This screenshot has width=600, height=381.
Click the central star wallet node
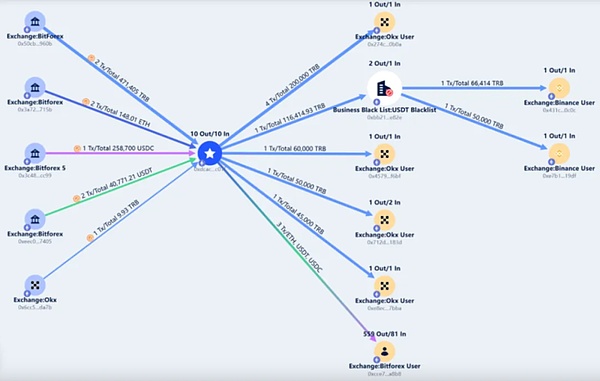pos(210,153)
